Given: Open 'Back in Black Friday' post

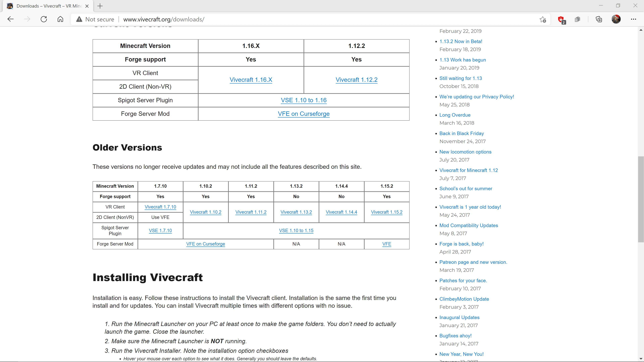Looking at the screenshot, I should point(462,133).
